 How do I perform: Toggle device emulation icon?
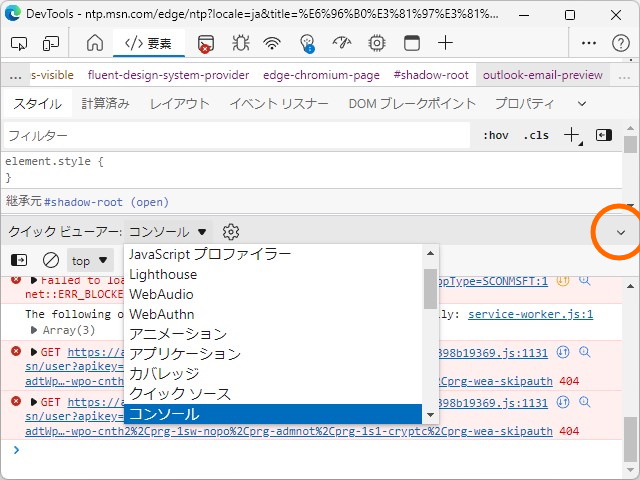pos(51,43)
